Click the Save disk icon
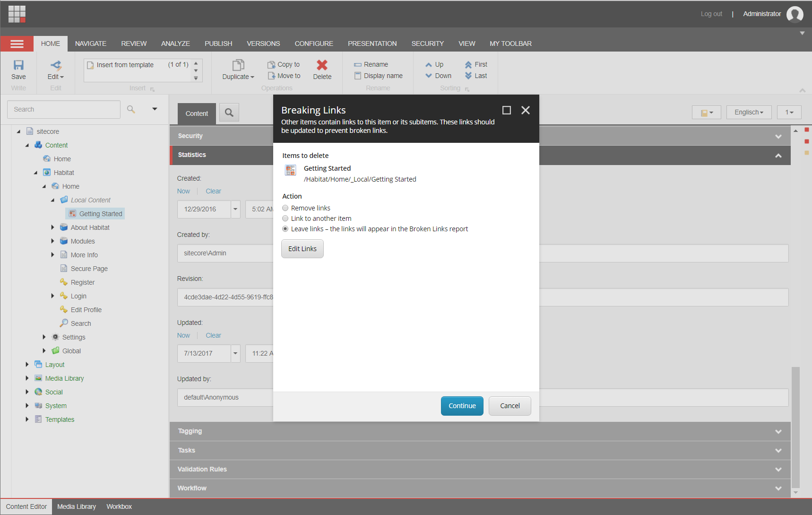812x515 pixels. click(x=18, y=65)
